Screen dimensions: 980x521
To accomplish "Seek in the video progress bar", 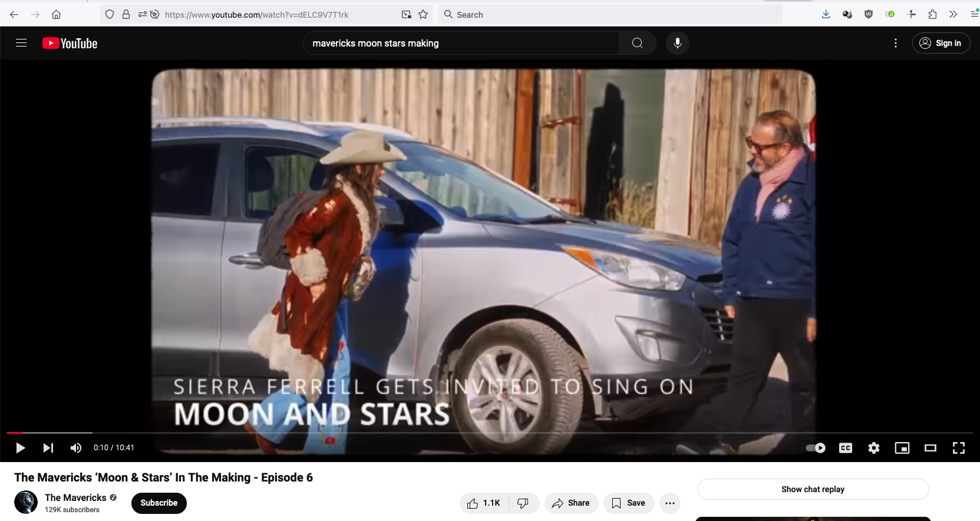I will pyautogui.click(x=490, y=433).
